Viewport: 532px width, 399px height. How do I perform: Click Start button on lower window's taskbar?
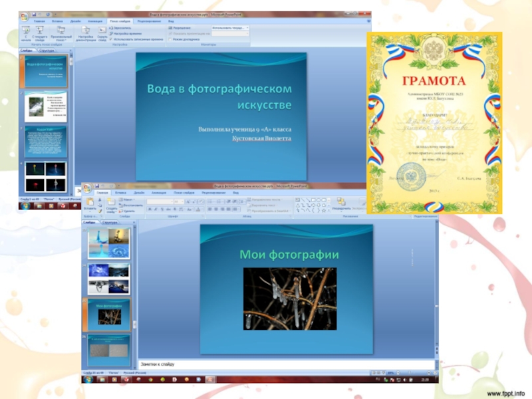[x=88, y=379]
